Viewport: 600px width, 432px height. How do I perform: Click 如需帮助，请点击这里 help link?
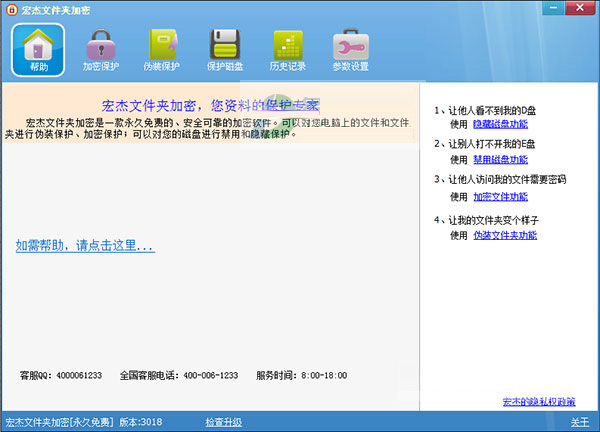coord(85,245)
